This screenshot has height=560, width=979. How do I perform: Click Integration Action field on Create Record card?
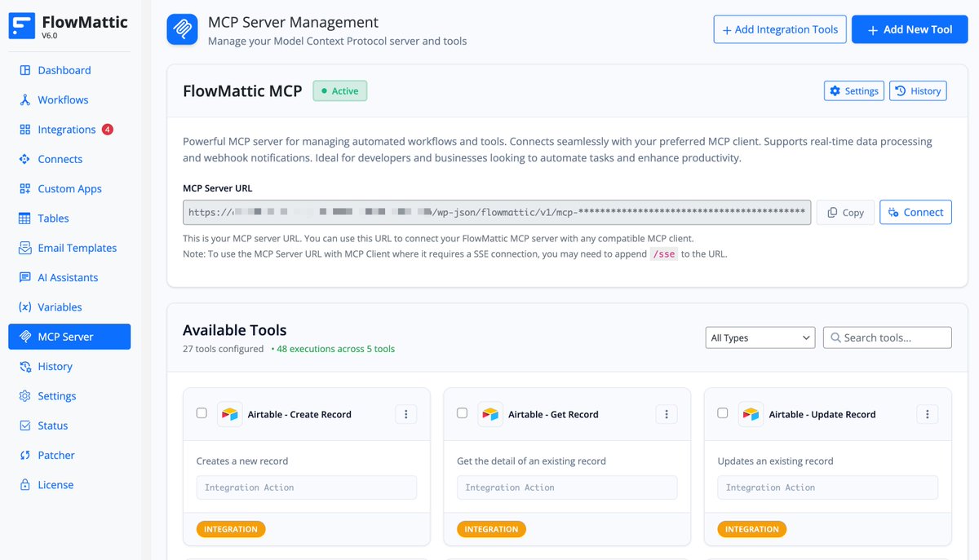[x=307, y=487]
